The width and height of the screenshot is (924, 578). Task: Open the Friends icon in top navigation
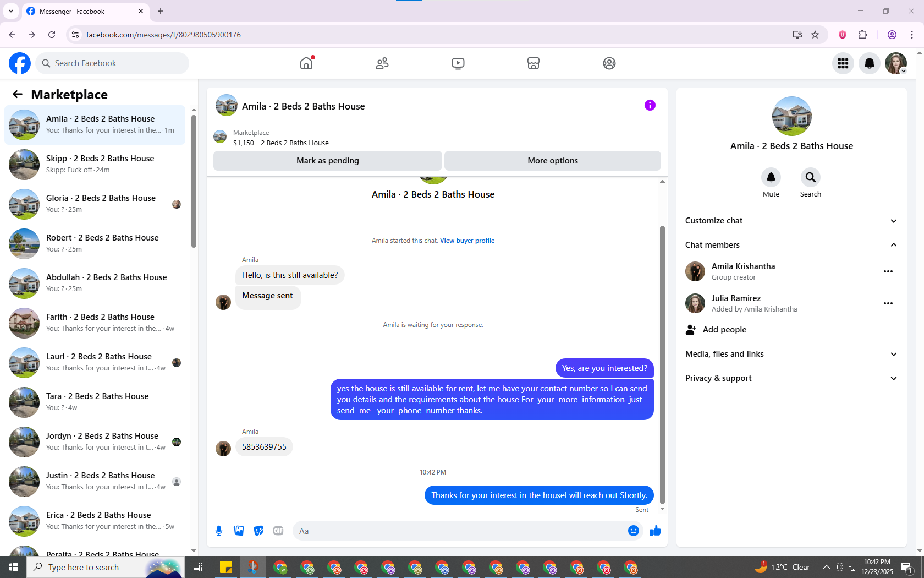(382, 63)
